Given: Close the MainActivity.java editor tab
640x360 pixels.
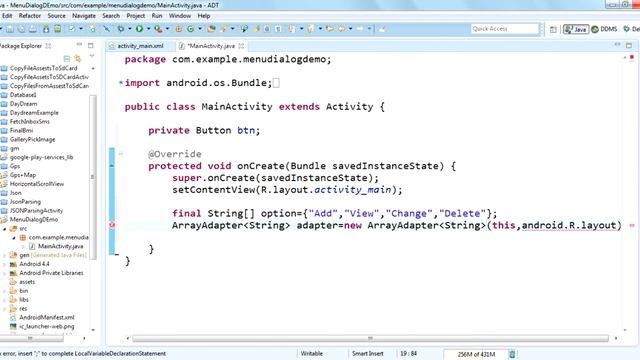Looking at the screenshot, I should [241, 46].
